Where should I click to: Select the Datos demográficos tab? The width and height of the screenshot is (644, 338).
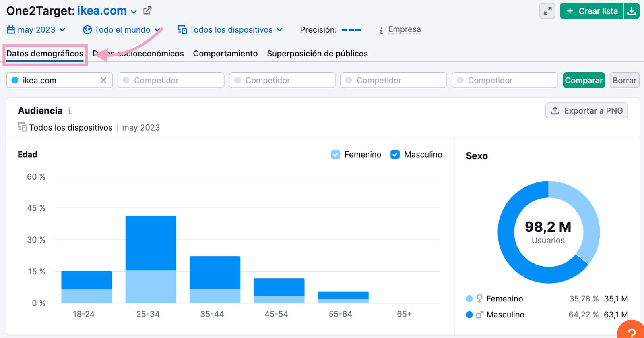45,54
